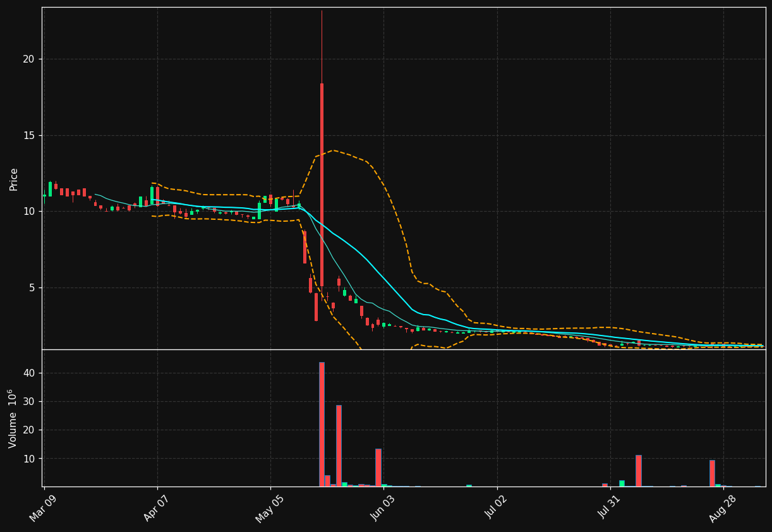Image resolution: width=772 pixels, height=532 pixels.
Task: Click the price axis value 10
Action: tap(29, 212)
